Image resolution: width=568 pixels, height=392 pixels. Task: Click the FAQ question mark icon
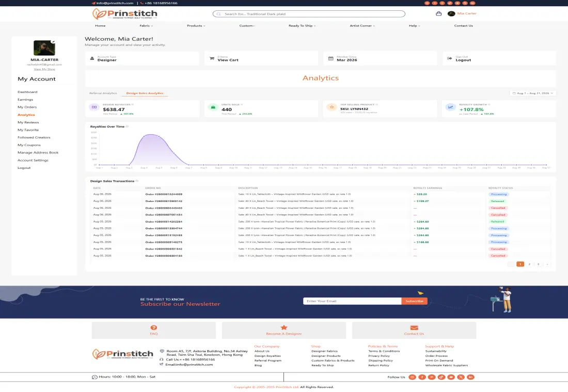coord(153,327)
